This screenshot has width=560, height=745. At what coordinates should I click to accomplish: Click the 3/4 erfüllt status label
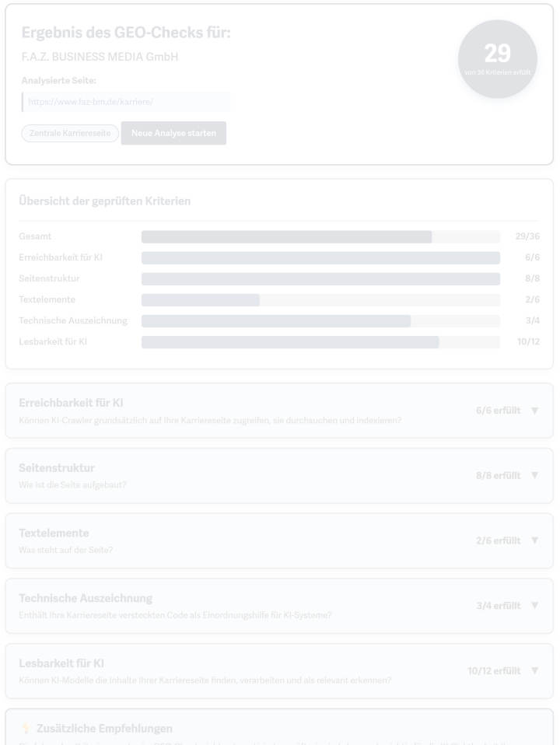(x=498, y=605)
